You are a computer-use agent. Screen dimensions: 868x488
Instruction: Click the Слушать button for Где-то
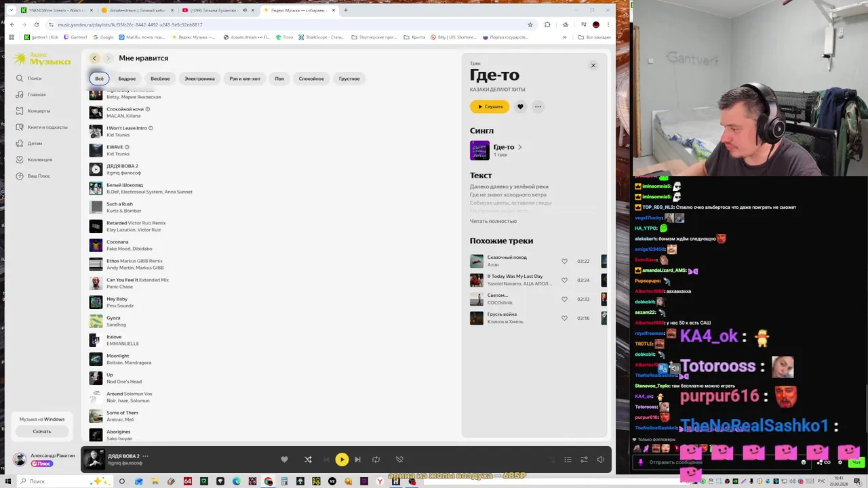490,106
